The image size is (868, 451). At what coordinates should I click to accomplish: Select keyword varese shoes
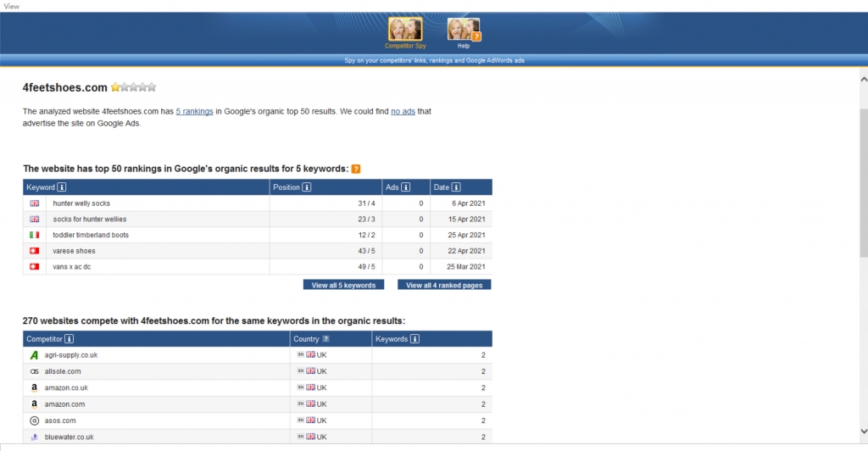tap(75, 251)
